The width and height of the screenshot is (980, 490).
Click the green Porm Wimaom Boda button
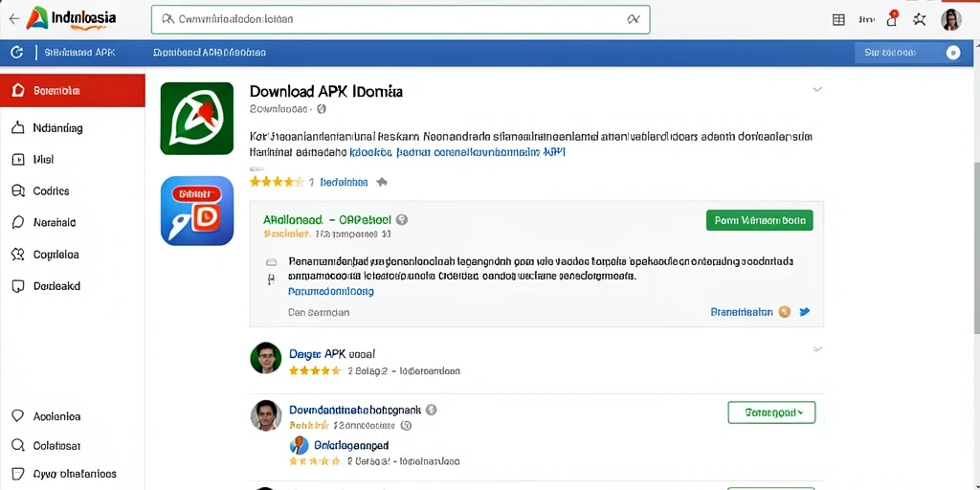click(x=759, y=220)
